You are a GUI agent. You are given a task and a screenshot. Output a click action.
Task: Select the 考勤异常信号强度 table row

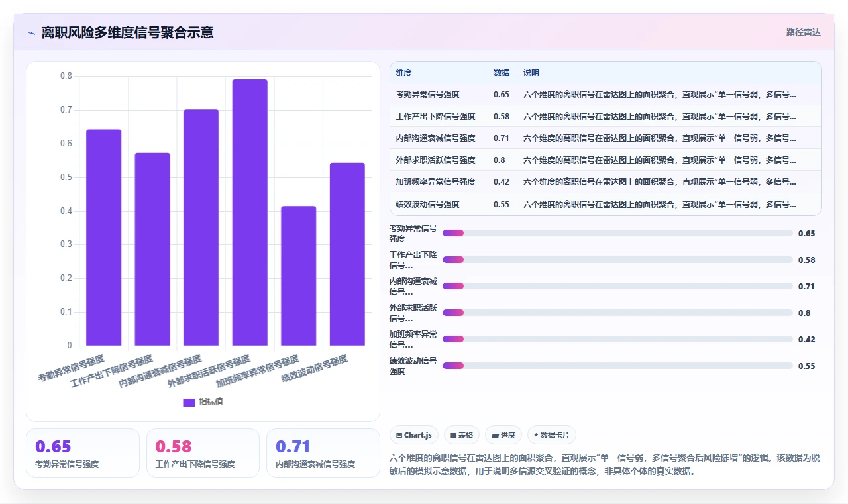606,94
